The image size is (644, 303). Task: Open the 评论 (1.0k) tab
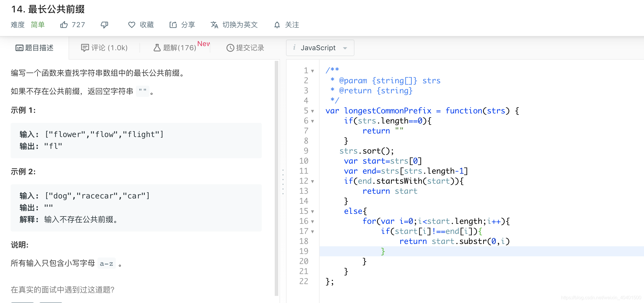[x=104, y=48]
